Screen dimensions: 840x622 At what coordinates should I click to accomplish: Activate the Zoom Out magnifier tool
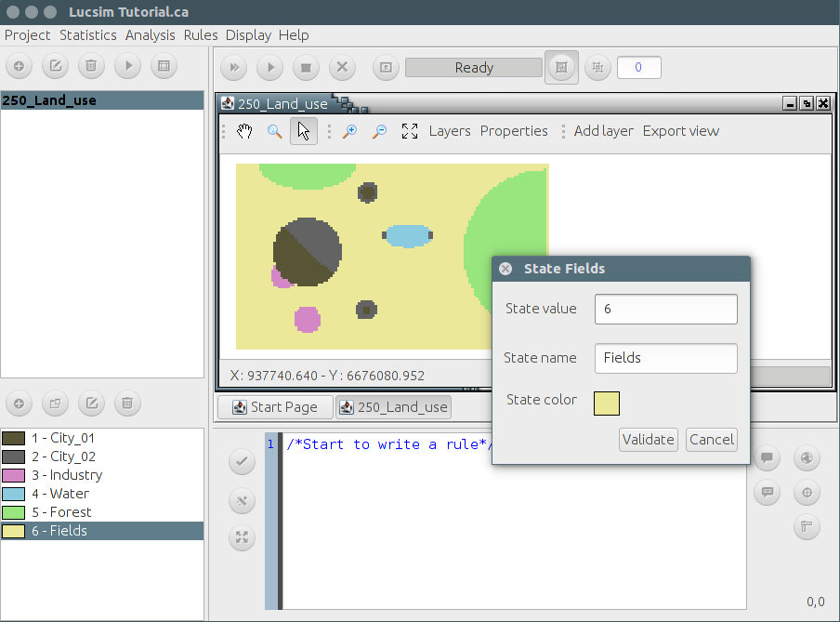(378, 131)
